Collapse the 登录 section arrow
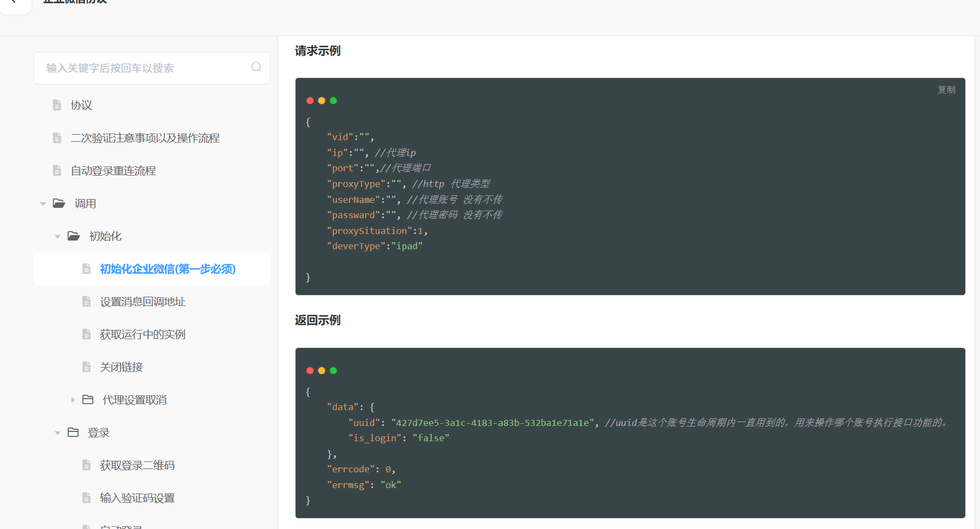The height and width of the screenshot is (529, 980). point(58,433)
